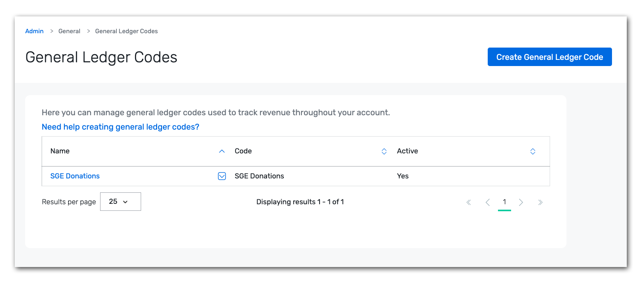Select General in the breadcrumb navigation
This screenshot has height=283, width=644.
69,31
